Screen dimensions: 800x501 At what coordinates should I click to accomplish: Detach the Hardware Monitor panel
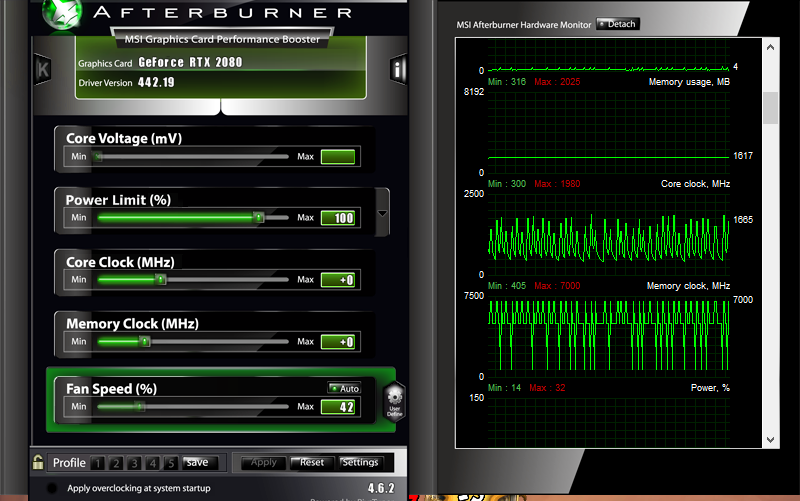coord(618,24)
